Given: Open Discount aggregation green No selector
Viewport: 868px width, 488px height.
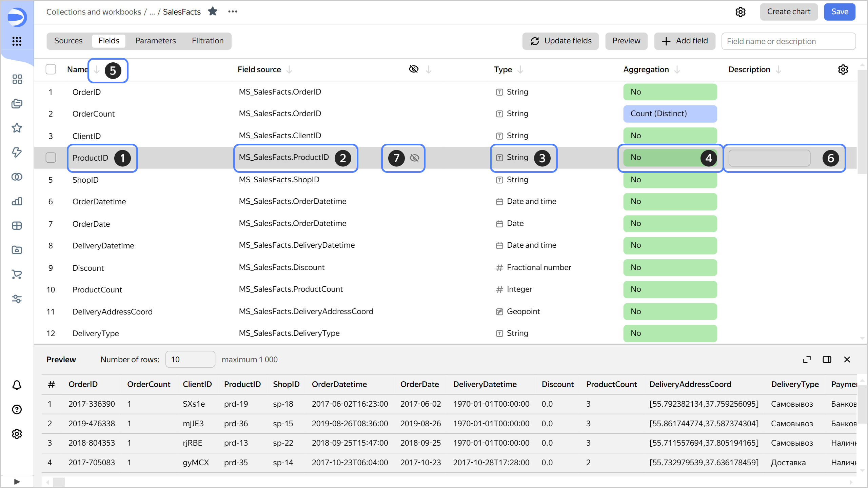Looking at the screenshot, I should tap(670, 268).
